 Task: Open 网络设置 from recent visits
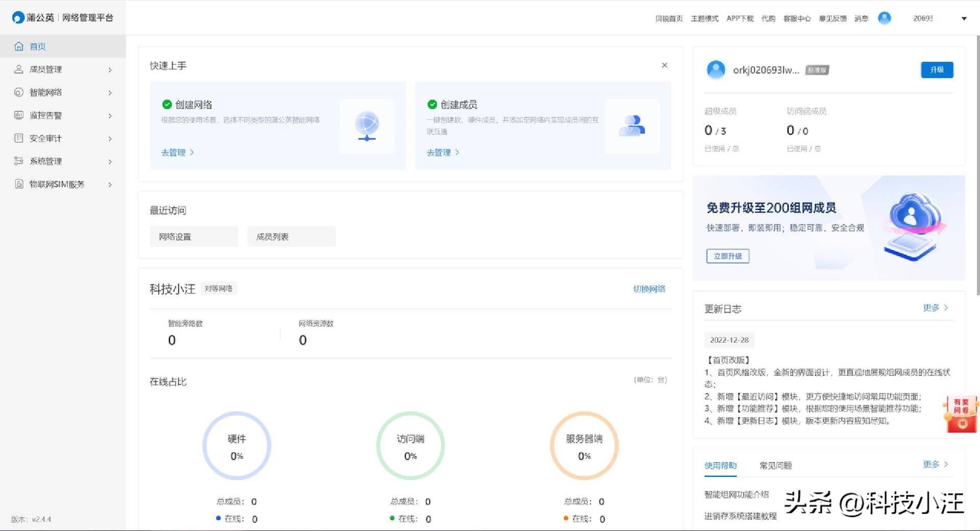pyautogui.click(x=194, y=237)
